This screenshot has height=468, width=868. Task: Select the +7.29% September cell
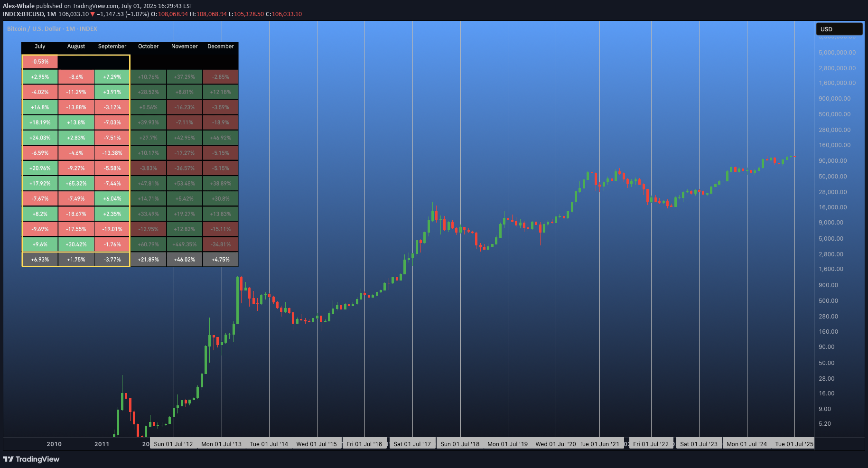click(x=112, y=77)
